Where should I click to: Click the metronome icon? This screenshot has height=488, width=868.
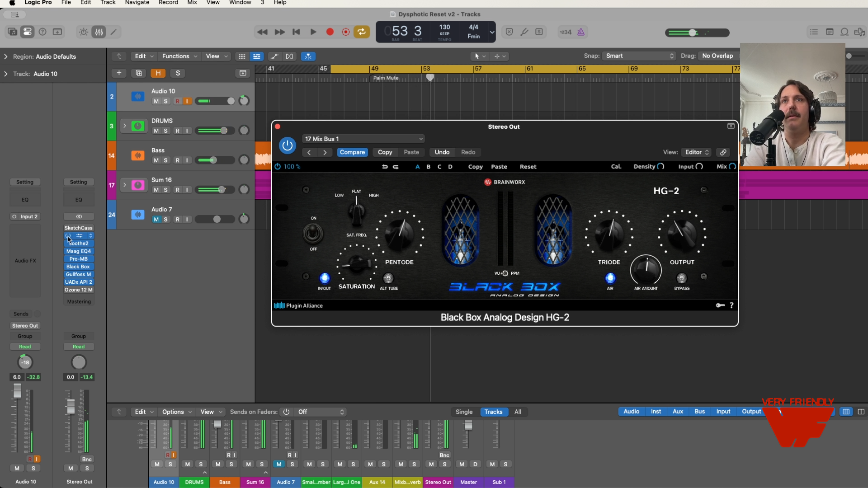tap(581, 32)
